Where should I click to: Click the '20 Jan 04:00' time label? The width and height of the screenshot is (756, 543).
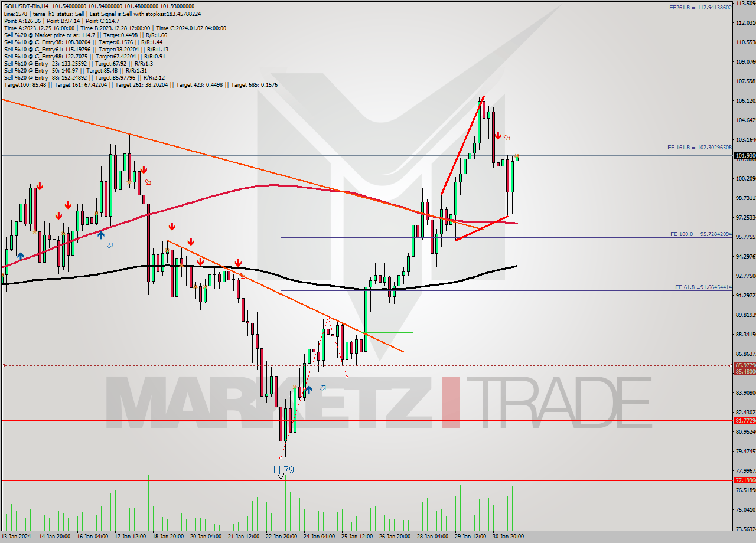point(206,537)
